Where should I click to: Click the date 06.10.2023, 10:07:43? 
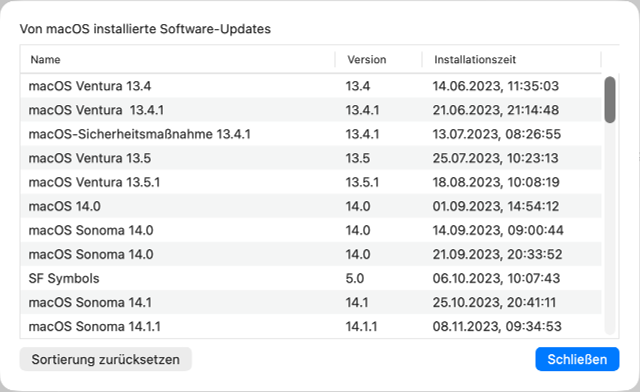[496, 278]
